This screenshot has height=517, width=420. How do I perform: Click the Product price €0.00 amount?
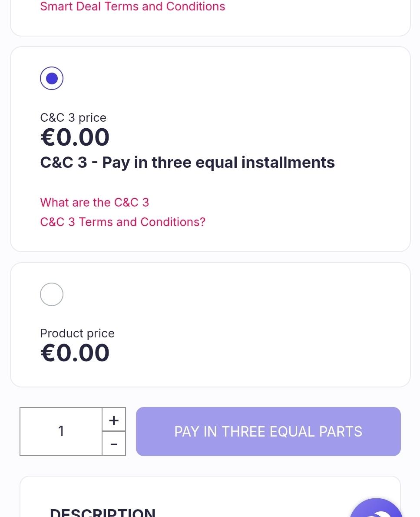click(75, 353)
